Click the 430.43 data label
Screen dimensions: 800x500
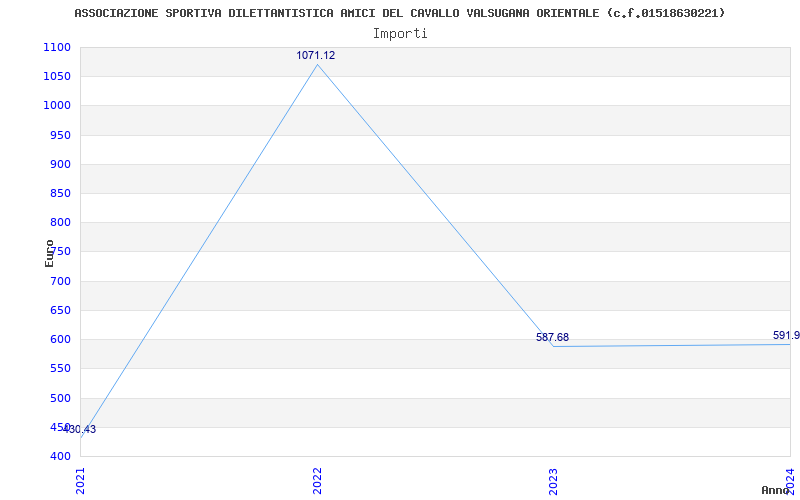pos(79,429)
